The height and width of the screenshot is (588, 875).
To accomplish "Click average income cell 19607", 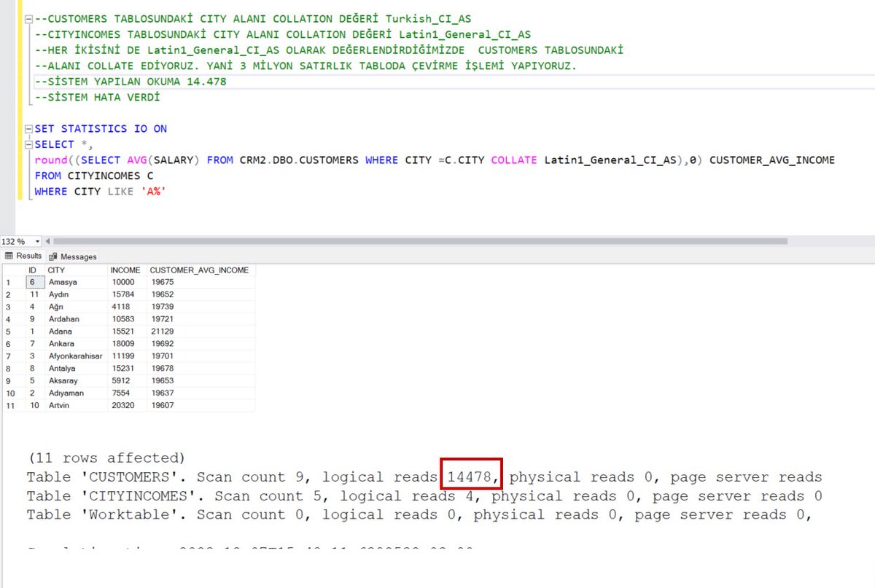I will (201, 406).
